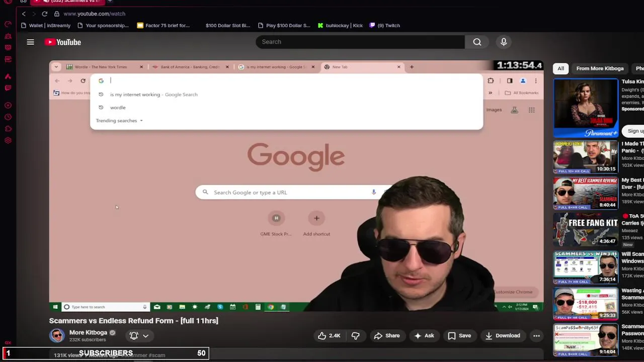The height and width of the screenshot is (362, 644).
Task: Open the settings gear in Opera sidebar
Action: pos(8,140)
